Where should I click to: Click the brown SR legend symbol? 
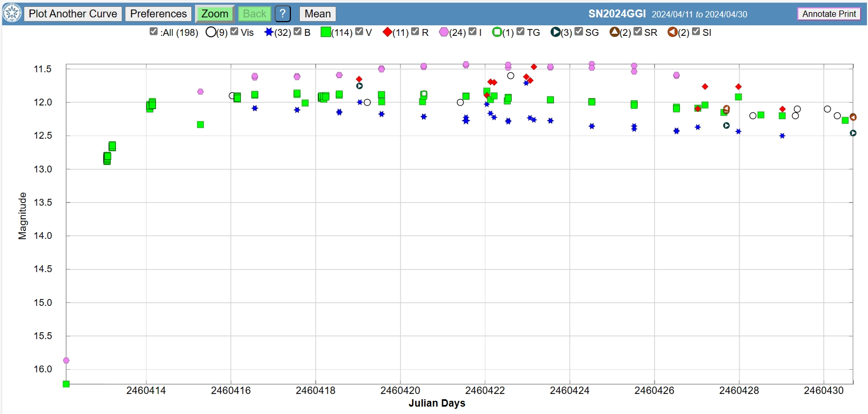click(x=615, y=32)
